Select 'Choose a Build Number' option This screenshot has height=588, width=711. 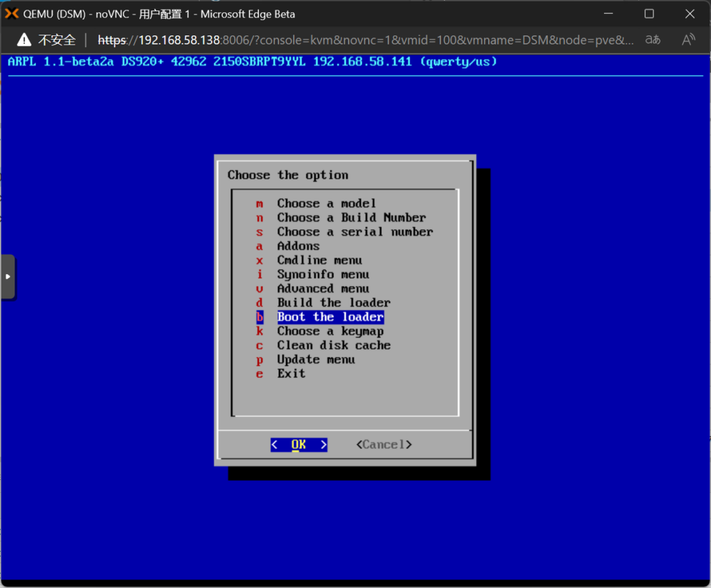click(351, 217)
